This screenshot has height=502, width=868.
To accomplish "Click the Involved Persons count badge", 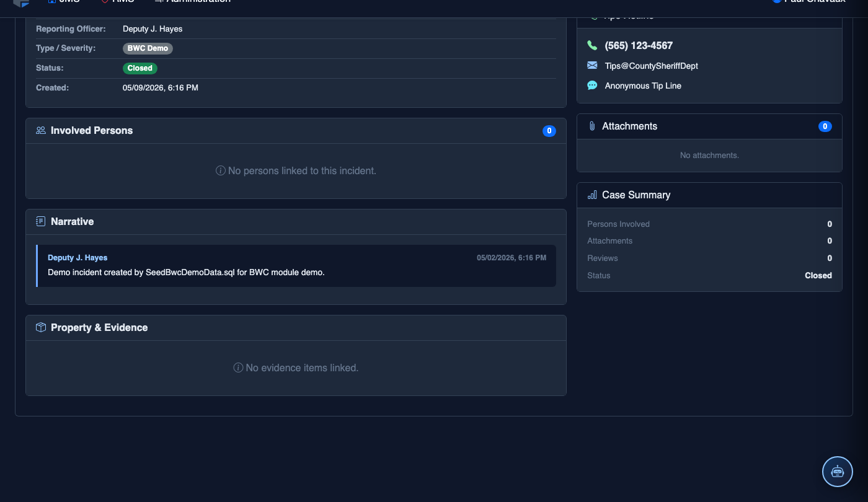I will click(549, 131).
